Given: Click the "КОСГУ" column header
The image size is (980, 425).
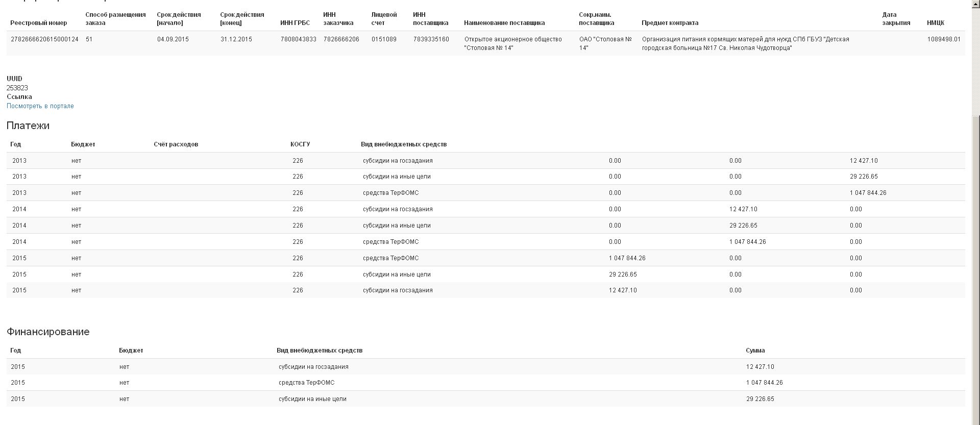Looking at the screenshot, I should click(x=300, y=144).
